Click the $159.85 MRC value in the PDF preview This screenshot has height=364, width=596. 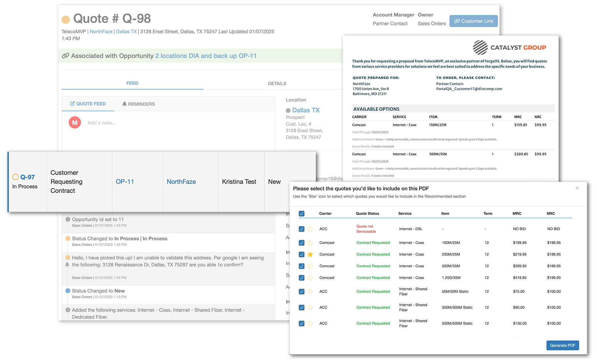point(521,125)
